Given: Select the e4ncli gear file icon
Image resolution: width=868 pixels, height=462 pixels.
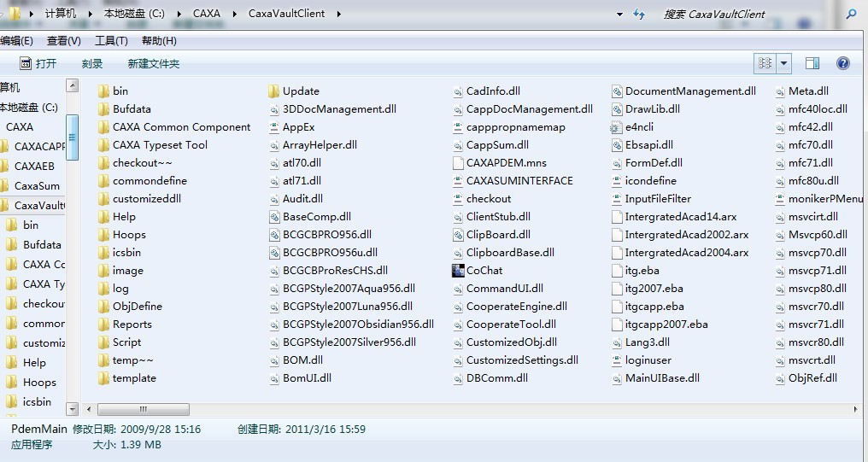Looking at the screenshot, I should [x=616, y=127].
